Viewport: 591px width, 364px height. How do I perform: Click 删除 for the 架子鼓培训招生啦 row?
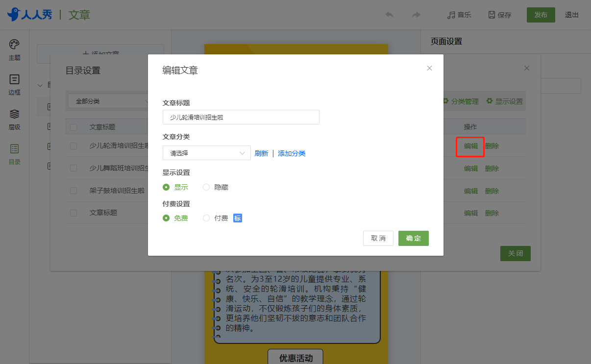coord(492,191)
